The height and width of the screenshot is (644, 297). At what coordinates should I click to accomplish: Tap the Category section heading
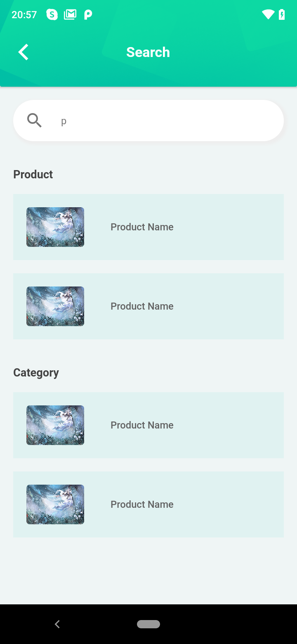(x=36, y=373)
